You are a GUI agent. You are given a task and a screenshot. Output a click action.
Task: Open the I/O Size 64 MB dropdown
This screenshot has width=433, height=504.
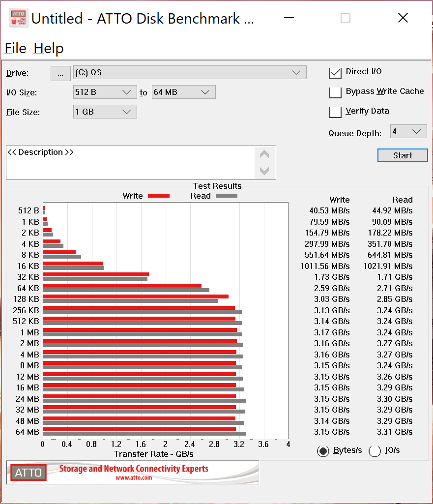pyautogui.click(x=183, y=92)
